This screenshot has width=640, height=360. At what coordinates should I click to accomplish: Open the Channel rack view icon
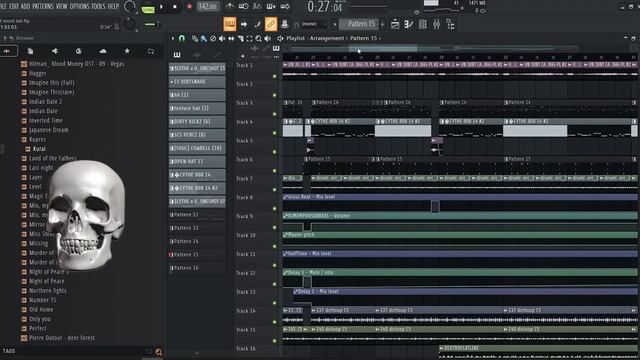422,24
